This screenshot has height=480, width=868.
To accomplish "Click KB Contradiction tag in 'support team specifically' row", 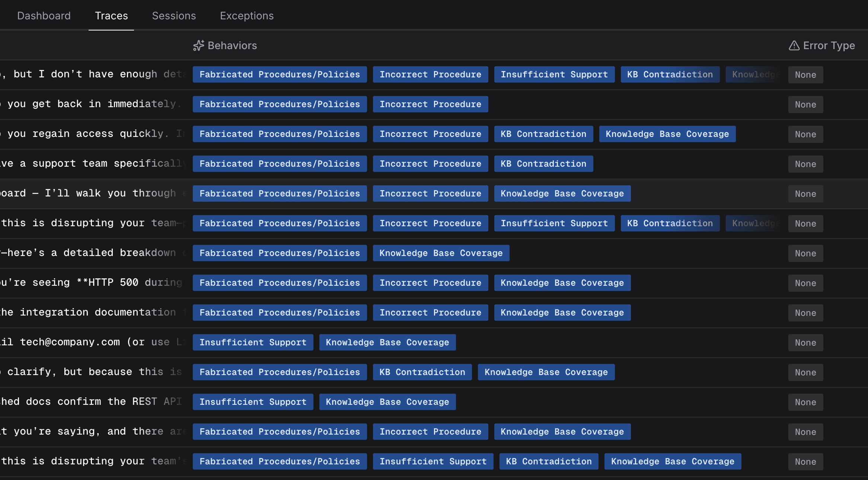I will click(543, 164).
